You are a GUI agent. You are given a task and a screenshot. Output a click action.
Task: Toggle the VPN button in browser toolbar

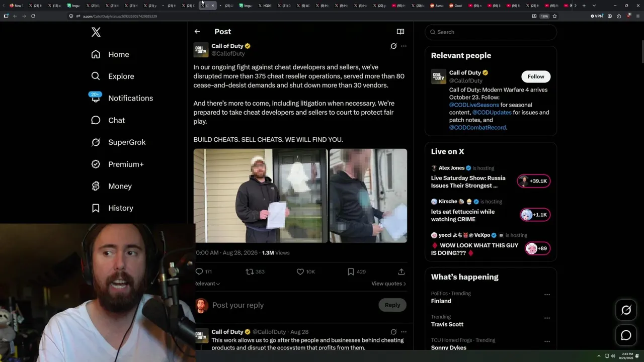click(x=597, y=16)
